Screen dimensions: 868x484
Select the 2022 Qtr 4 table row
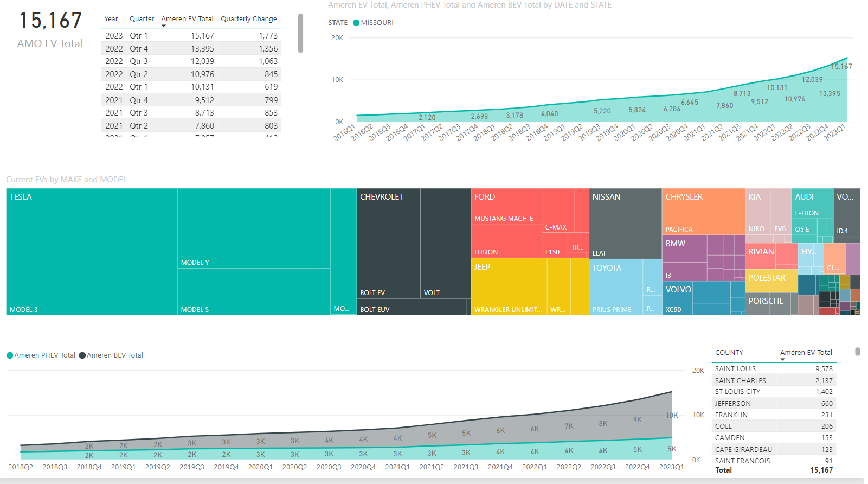point(191,49)
